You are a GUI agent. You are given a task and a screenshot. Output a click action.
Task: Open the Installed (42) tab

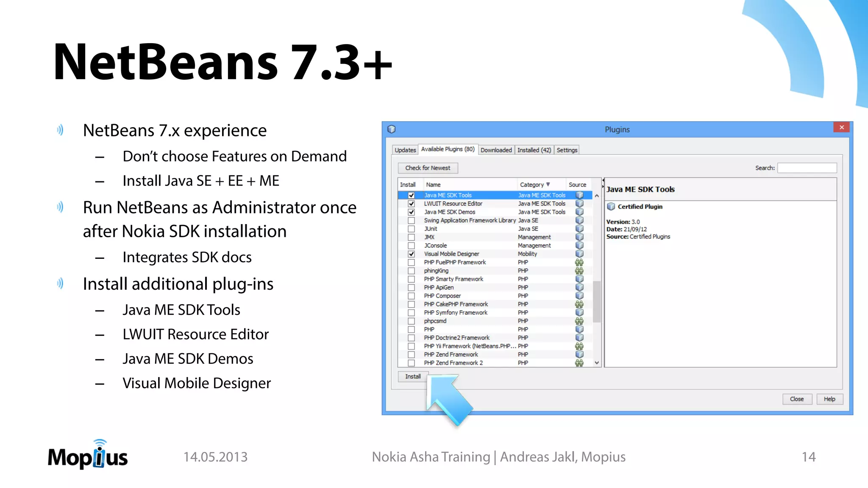point(534,150)
